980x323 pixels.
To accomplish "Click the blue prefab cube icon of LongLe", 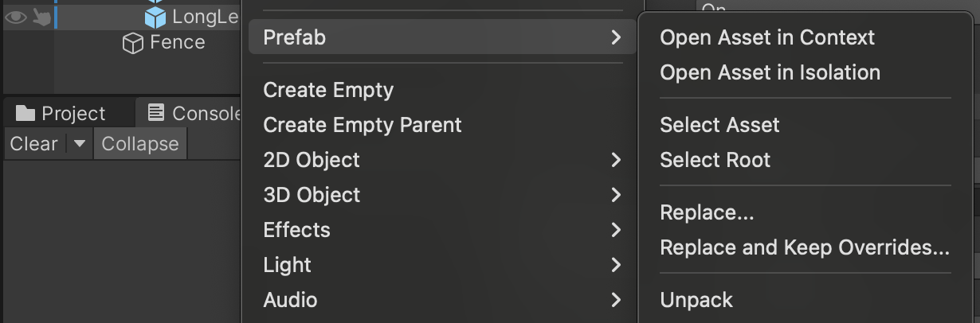I will click(155, 17).
